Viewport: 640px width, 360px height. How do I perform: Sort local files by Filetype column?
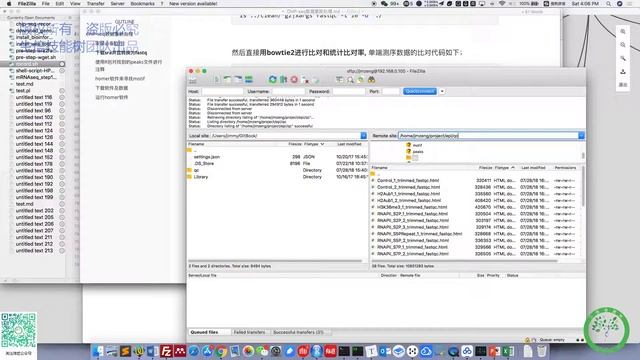tap(313, 144)
